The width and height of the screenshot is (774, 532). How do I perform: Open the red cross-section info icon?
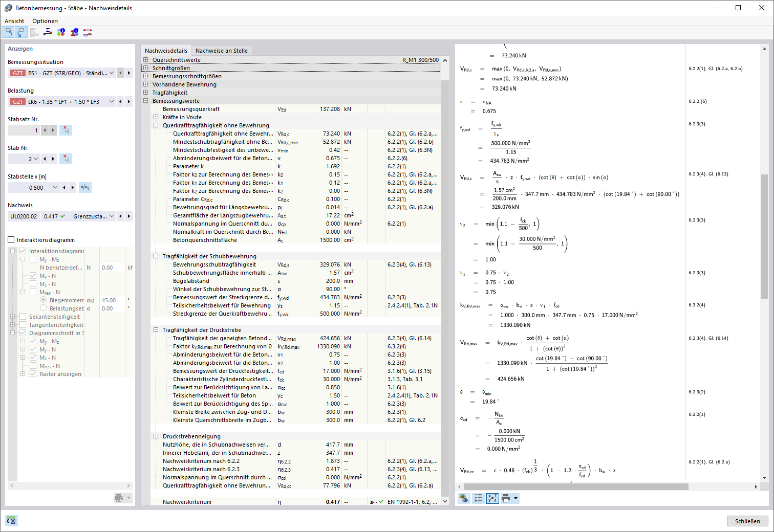(74, 32)
